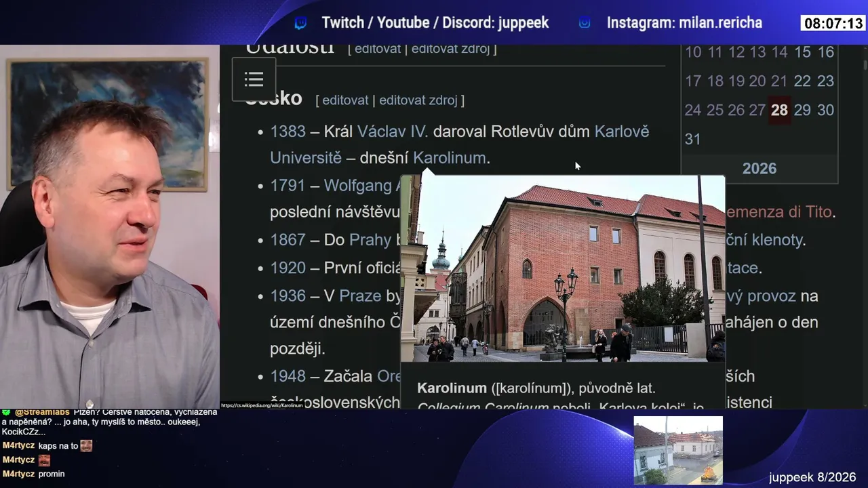Open the 1383 year link
Image resolution: width=868 pixels, height=488 pixels.
point(288,131)
